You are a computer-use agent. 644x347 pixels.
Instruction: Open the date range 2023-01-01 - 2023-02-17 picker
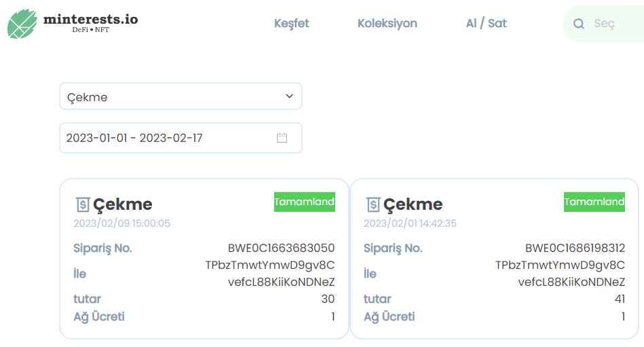tap(181, 138)
